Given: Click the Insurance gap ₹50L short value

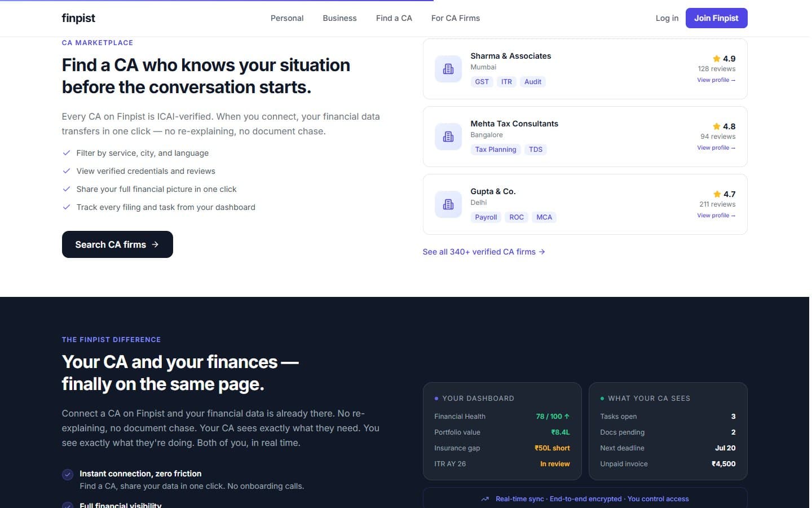Looking at the screenshot, I should [552, 448].
